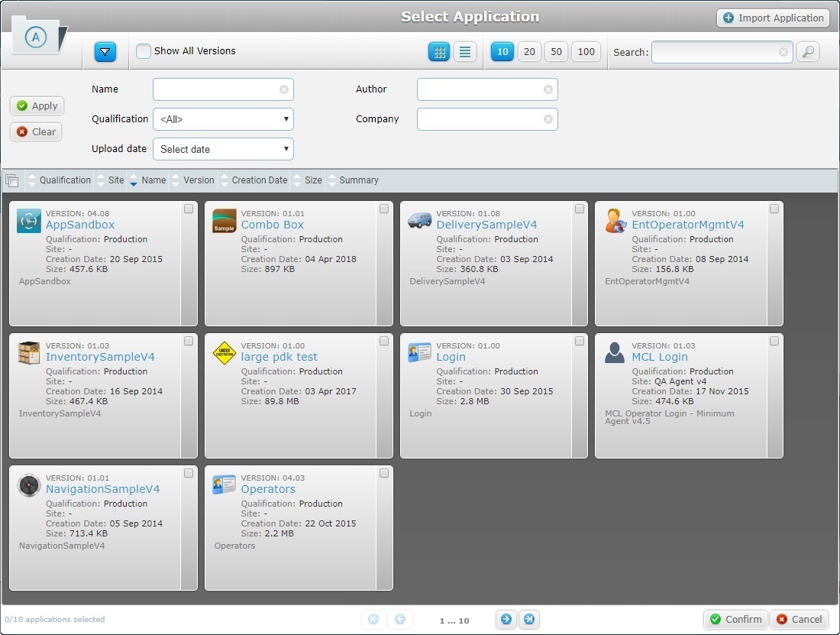
Task: Go to the next page arrow
Action: (x=506, y=620)
